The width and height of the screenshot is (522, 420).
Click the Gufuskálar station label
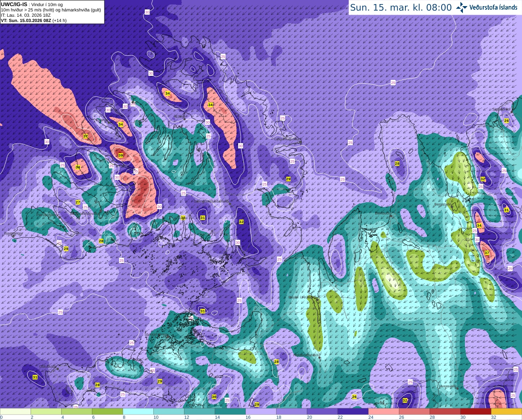click(47, 367)
